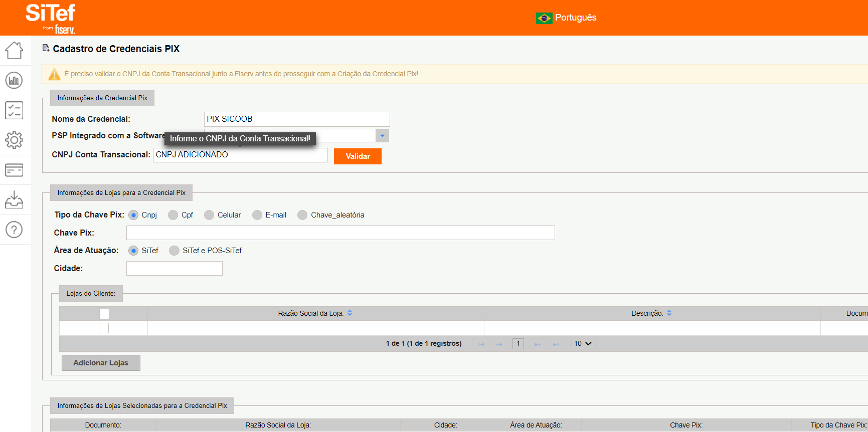Screen dimensions: 868x432
Task: Open the PSP Integrado dropdown arrow
Action: pyautogui.click(x=382, y=136)
